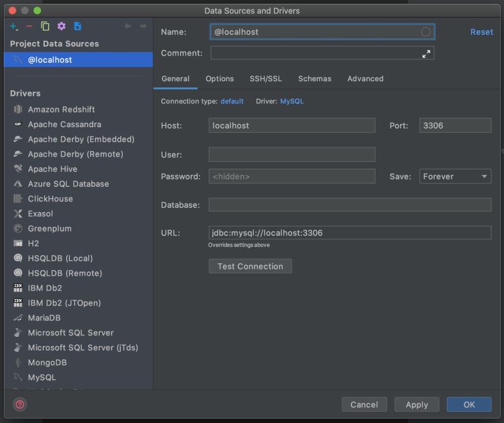
Task: Click the add data source plus icon
Action: tap(14, 26)
